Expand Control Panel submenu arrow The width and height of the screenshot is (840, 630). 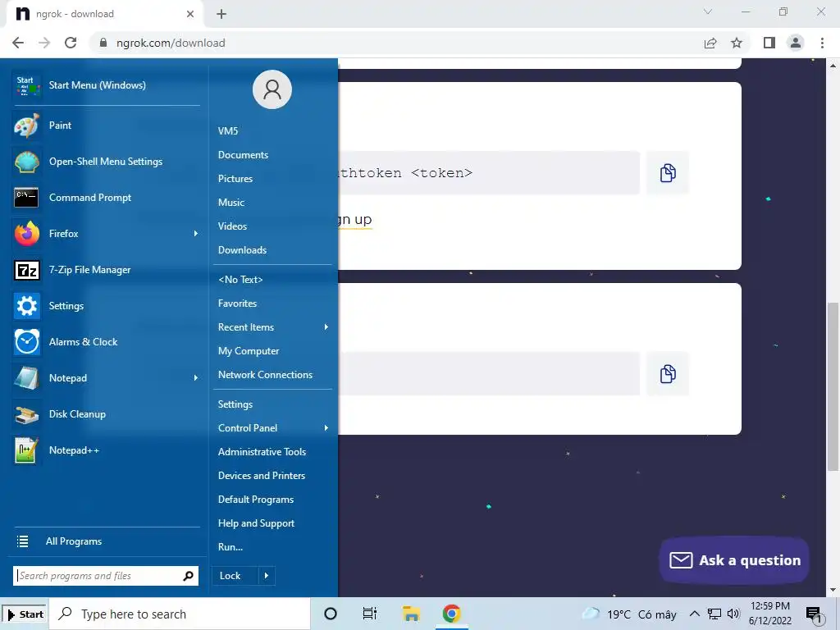pos(326,428)
